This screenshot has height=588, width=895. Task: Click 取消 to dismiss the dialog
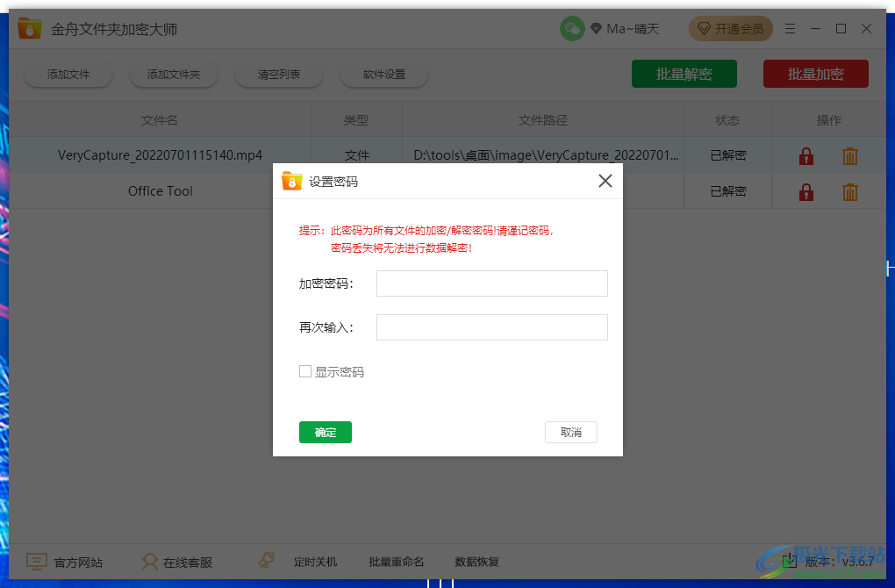[x=571, y=432]
